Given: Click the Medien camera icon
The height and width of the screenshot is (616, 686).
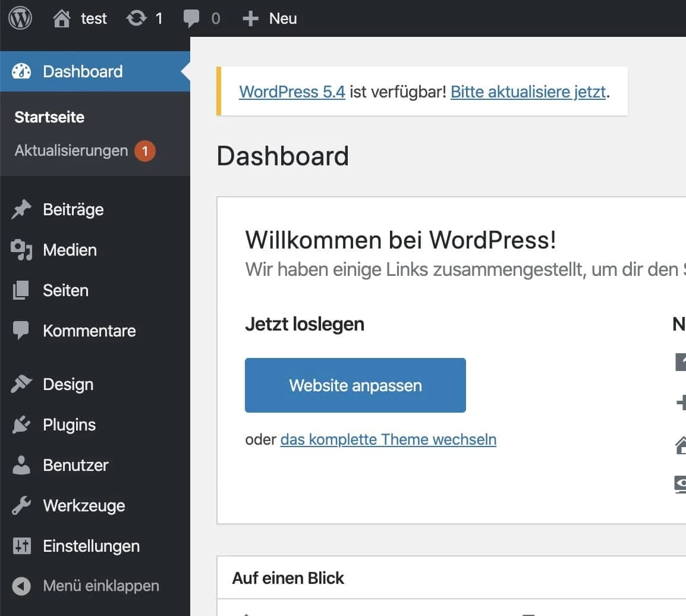Looking at the screenshot, I should pyautogui.click(x=22, y=250).
